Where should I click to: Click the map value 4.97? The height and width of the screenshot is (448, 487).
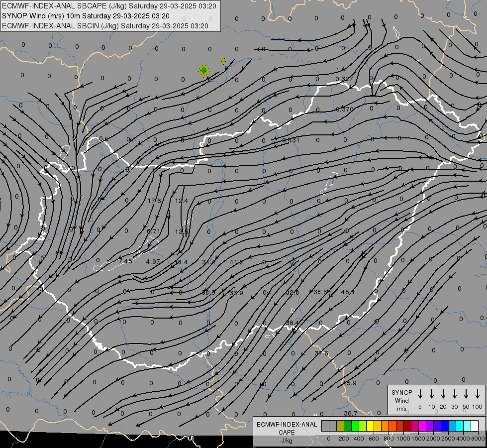153,262
